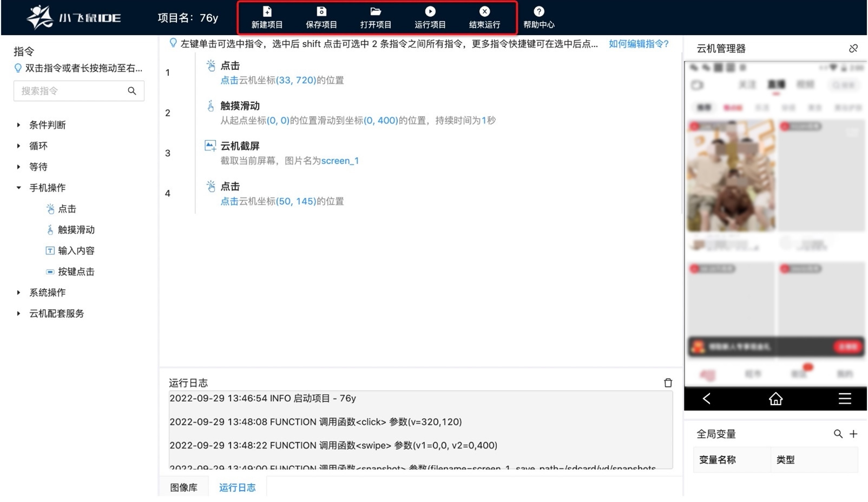
Task: Click the disconnect icon in 云机管理器 header
Action: point(853,48)
